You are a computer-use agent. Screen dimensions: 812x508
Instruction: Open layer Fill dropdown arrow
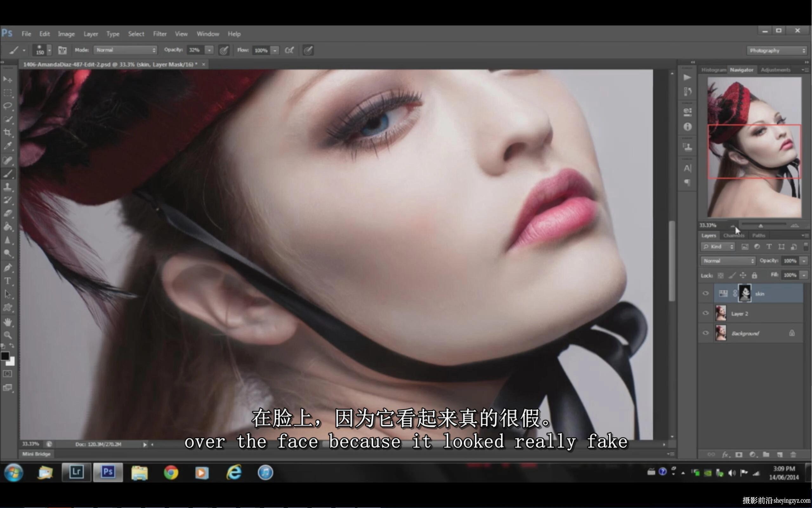(804, 275)
